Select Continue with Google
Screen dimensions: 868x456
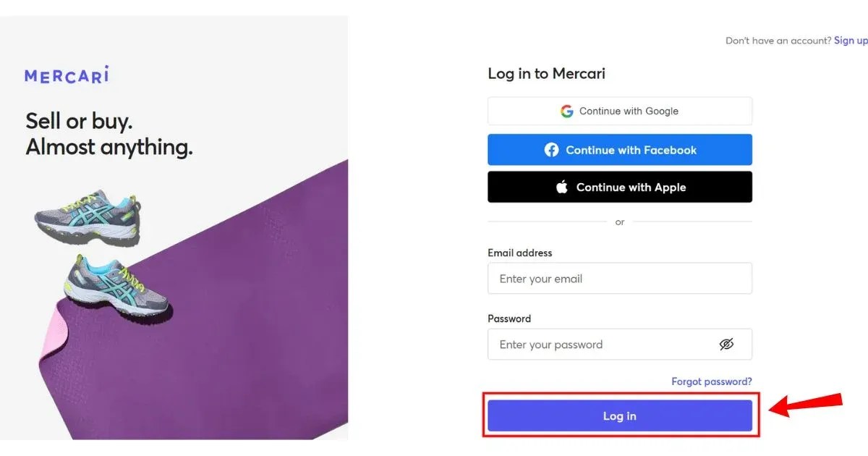tap(620, 111)
